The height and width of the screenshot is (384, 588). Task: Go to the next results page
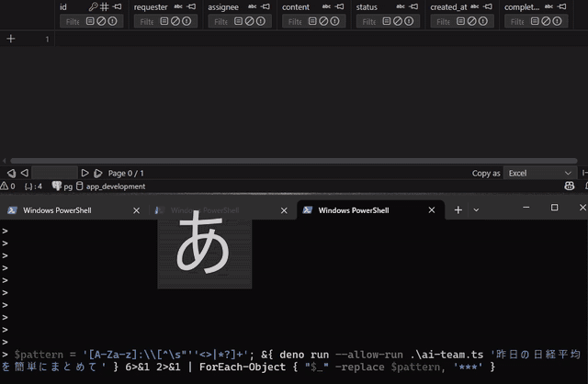click(85, 173)
